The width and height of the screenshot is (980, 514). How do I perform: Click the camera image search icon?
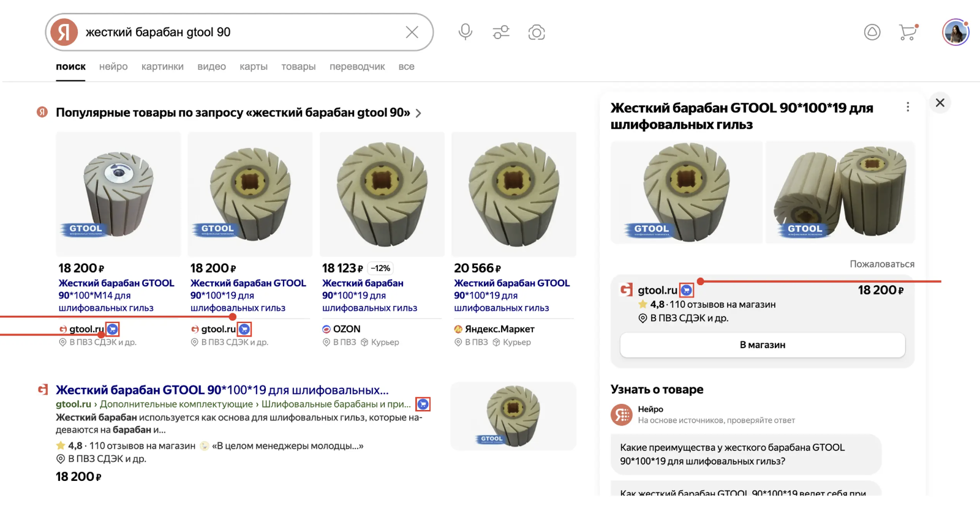pos(537,32)
